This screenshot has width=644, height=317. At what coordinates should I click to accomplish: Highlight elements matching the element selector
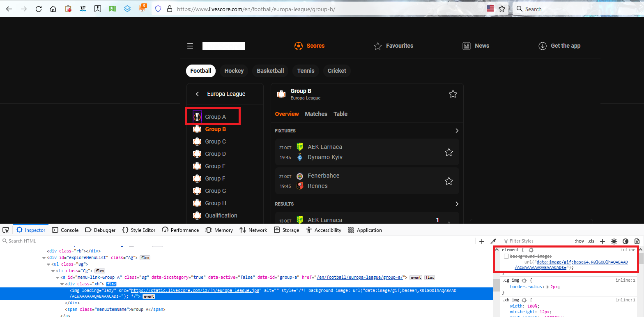click(531, 250)
